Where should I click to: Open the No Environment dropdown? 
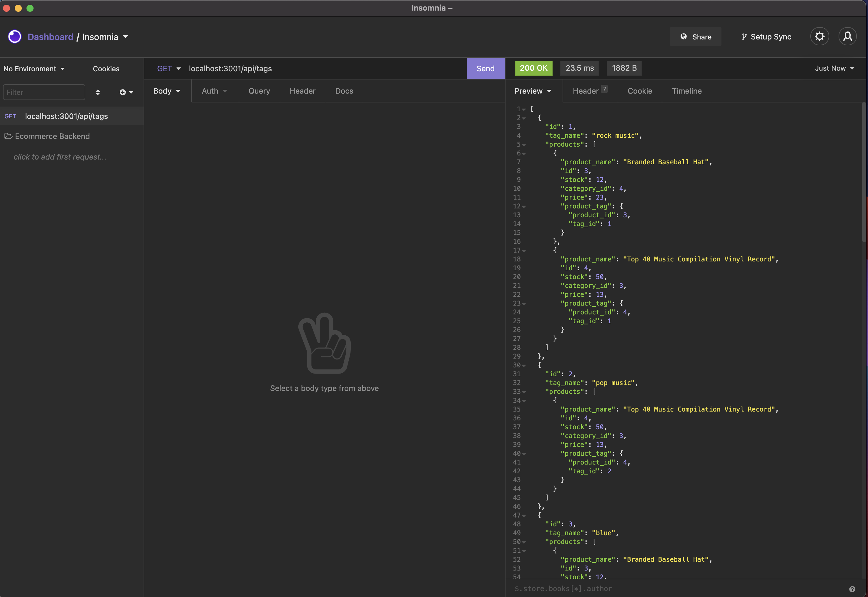(34, 69)
